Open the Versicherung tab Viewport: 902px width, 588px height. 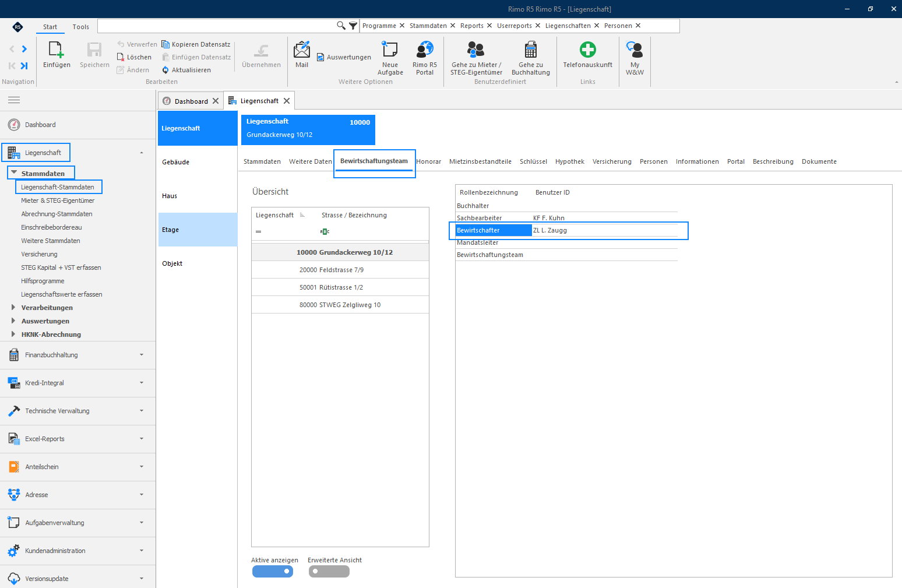[612, 161]
